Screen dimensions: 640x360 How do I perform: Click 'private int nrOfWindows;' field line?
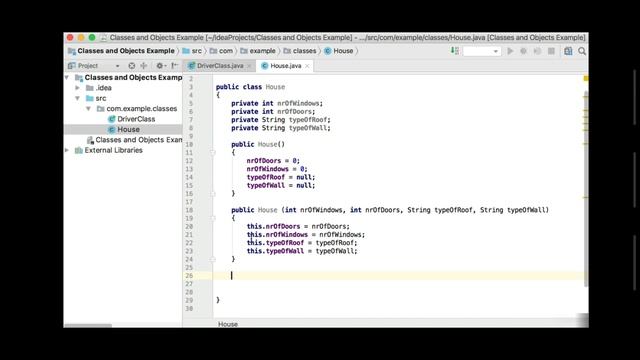tap(277, 103)
